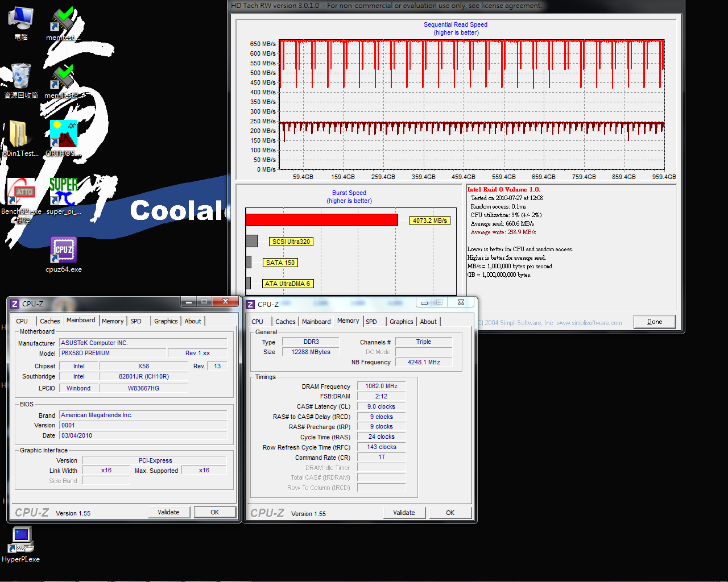Click the DDR3 memory type field
The image size is (728, 582).
click(311, 342)
